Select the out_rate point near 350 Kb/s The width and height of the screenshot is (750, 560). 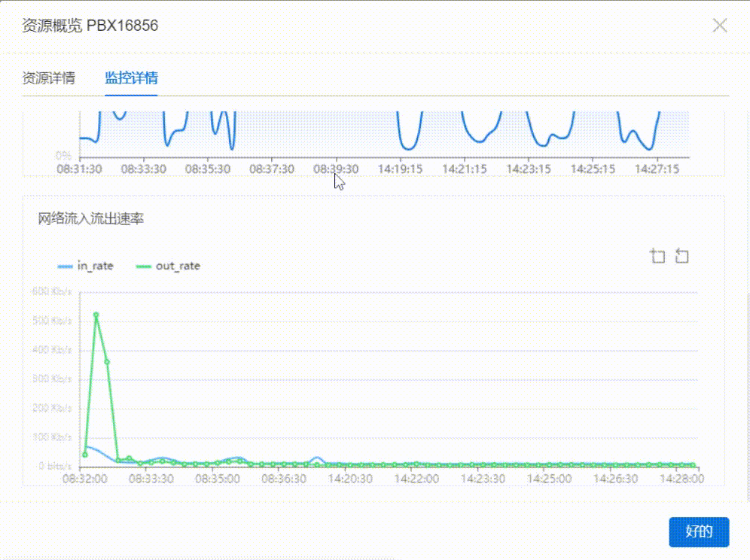click(x=107, y=362)
